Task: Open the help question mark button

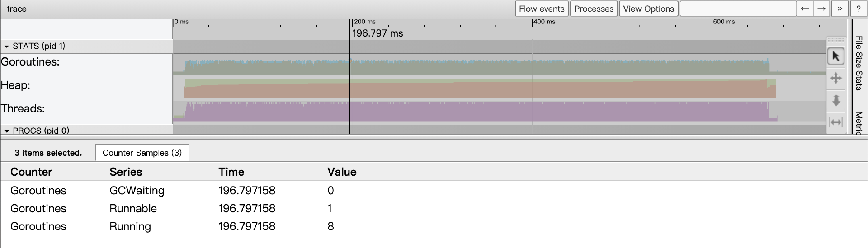Action: pyautogui.click(x=858, y=9)
